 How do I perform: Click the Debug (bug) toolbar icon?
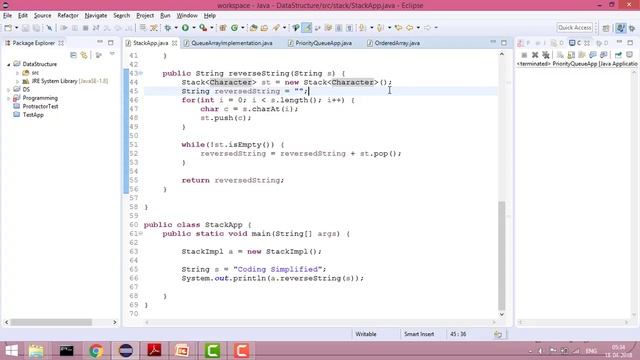tap(168, 28)
